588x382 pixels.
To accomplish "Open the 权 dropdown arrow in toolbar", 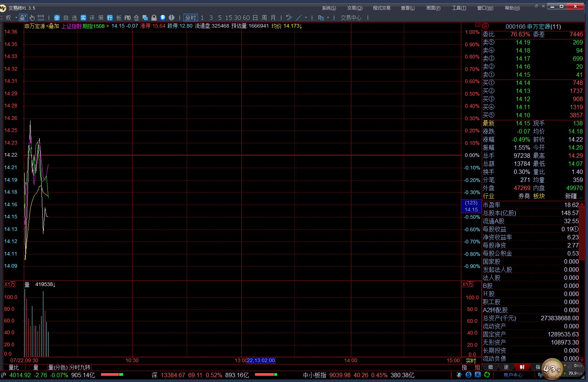I will pyautogui.click(x=16, y=18).
